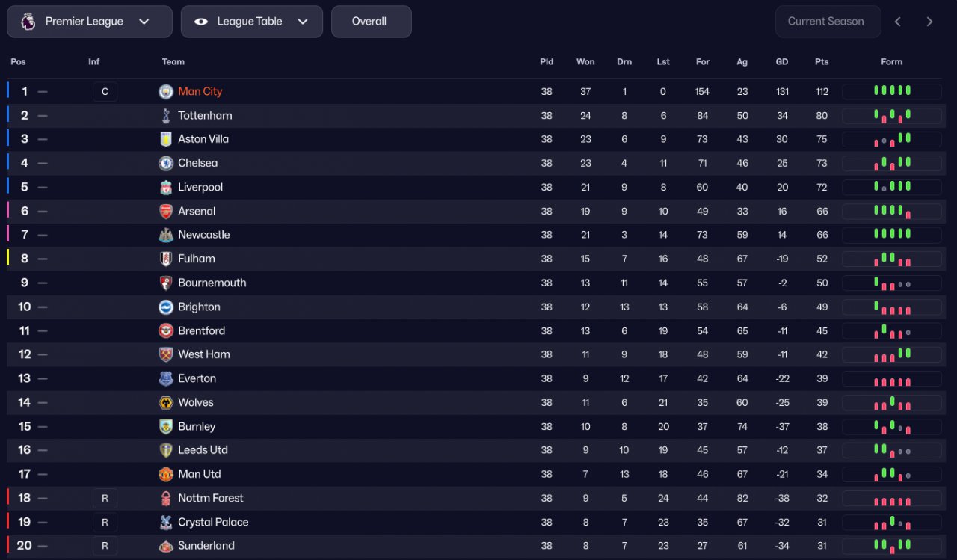The image size is (957, 560).
Task: Go to the next season arrow
Action: click(929, 22)
